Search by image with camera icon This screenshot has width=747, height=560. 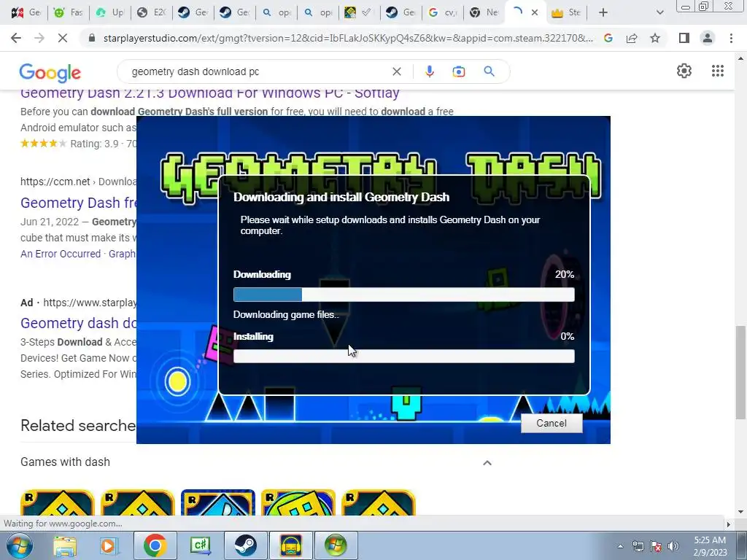[458, 71]
